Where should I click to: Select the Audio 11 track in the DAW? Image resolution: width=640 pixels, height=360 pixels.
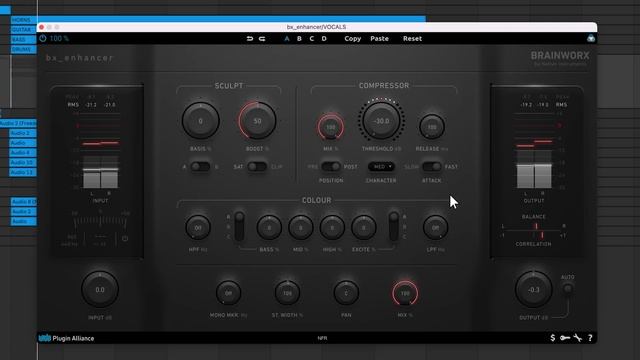click(x=22, y=172)
